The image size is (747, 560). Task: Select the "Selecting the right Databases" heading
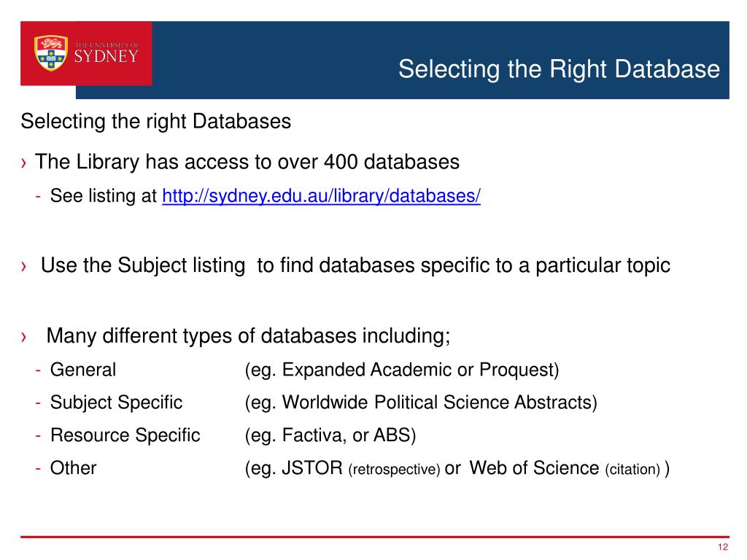(x=155, y=121)
